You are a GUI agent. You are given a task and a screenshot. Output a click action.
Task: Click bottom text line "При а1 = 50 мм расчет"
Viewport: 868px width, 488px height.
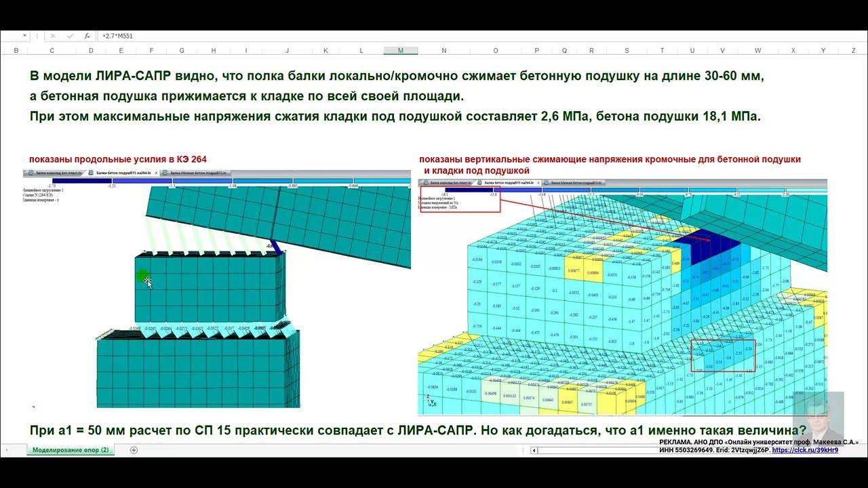(418, 431)
